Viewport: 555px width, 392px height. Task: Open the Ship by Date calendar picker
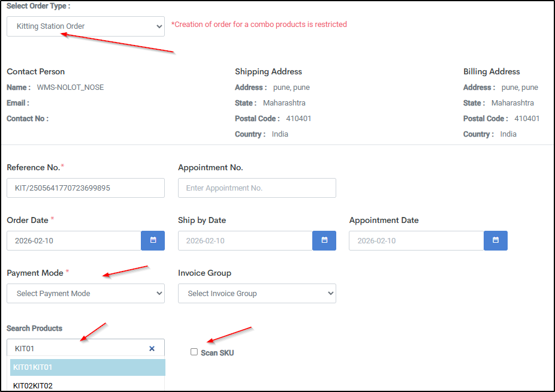point(324,240)
